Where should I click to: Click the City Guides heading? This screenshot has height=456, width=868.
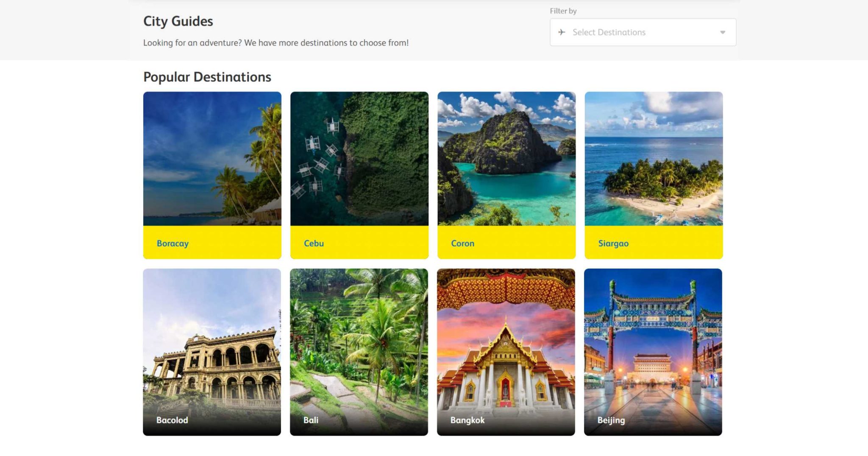coord(178,21)
